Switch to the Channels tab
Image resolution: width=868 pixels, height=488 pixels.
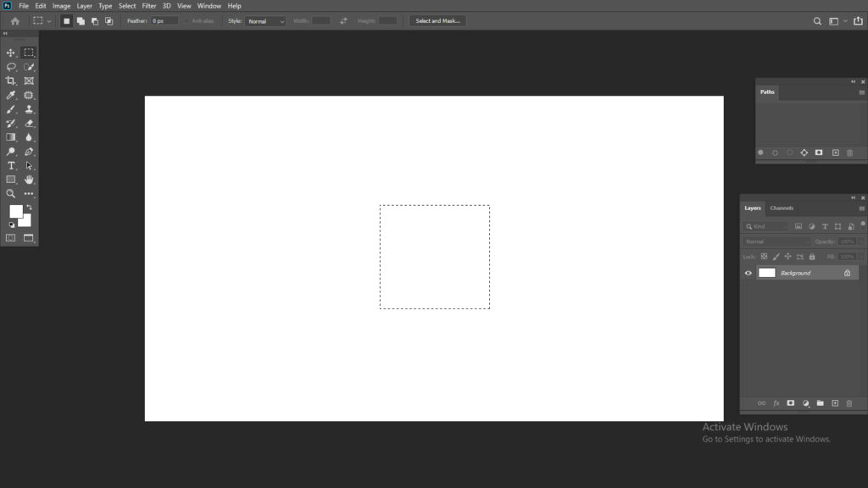coord(782,208)
